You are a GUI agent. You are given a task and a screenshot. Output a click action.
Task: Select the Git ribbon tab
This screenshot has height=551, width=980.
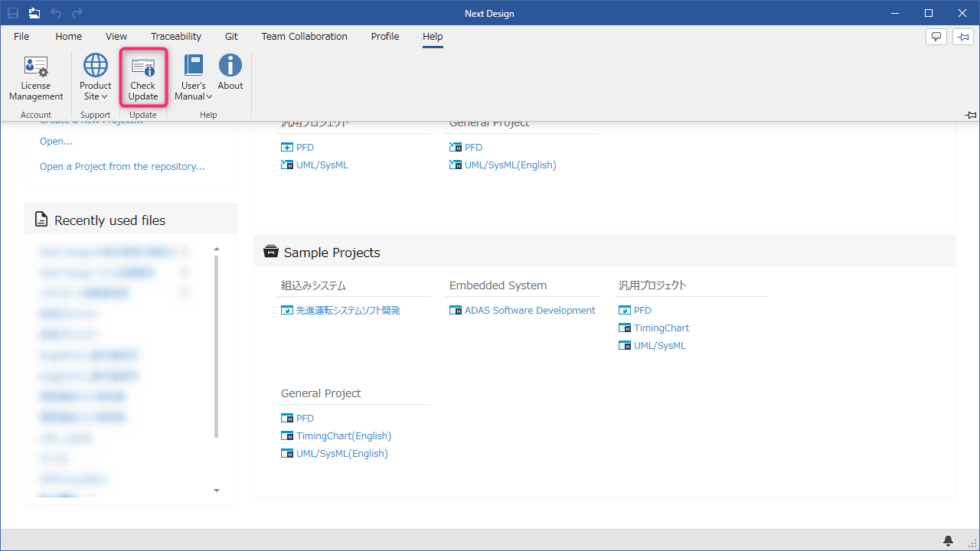(x=232, y=37)
